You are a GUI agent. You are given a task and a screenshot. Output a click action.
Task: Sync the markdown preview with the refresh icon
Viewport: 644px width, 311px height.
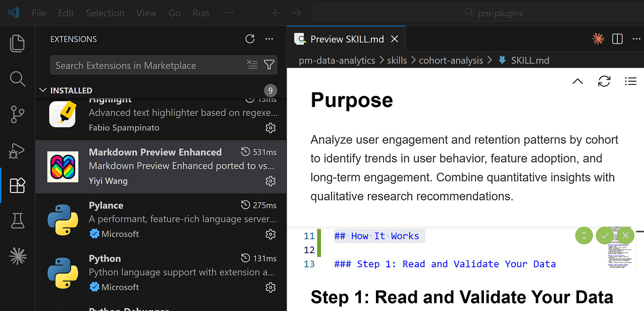604,81
